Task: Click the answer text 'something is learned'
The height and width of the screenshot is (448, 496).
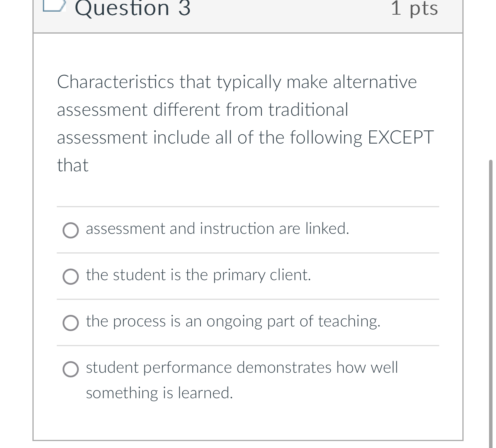Action: [159, 393]
